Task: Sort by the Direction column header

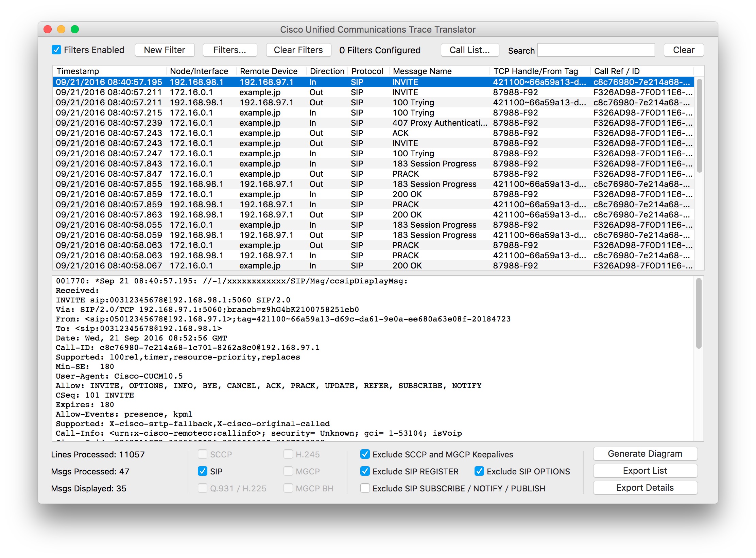Action: tap(327, 71)
